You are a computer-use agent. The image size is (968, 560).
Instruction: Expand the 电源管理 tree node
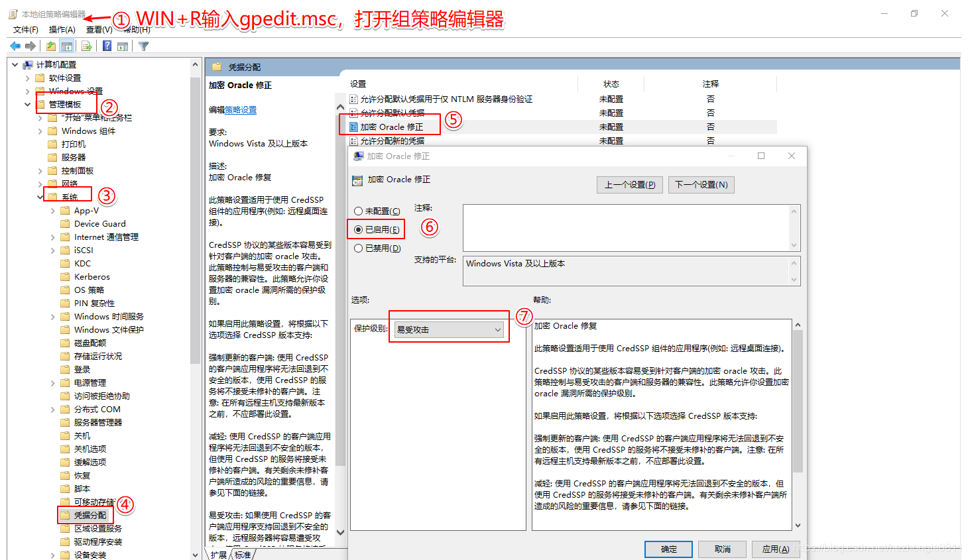click(52, 382)
